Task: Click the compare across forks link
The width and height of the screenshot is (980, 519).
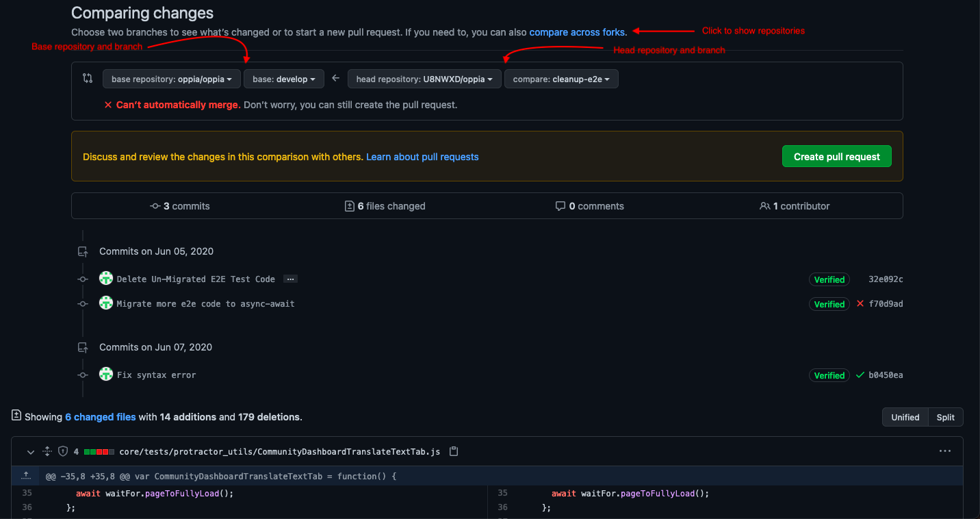Action: click(x=577, y=32)
